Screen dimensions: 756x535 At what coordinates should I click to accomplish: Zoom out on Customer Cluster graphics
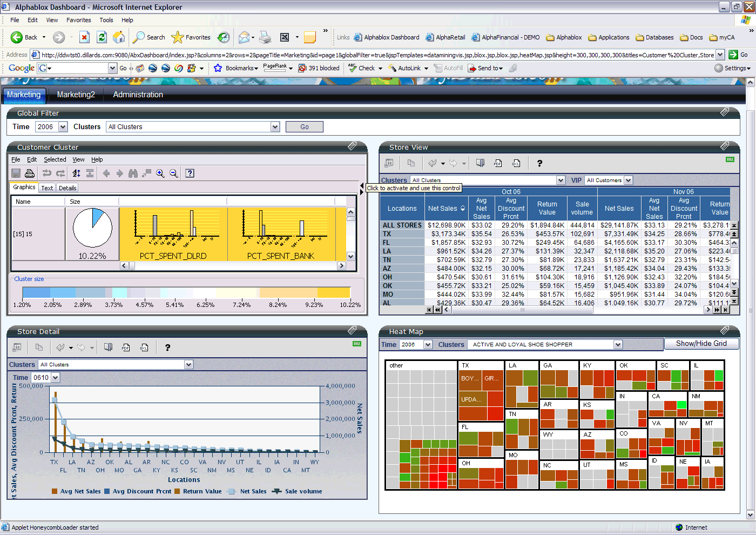(x=174, y=173)
